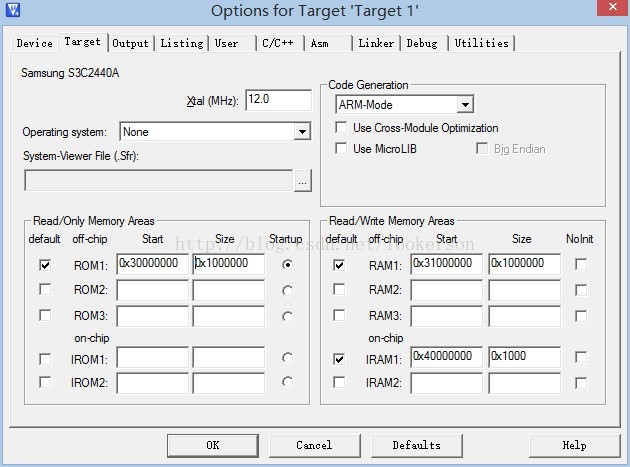The width and height of the screenshot is (630, 467).
Task: Close the Options for Target dialog
Action: tap(613, 7)
